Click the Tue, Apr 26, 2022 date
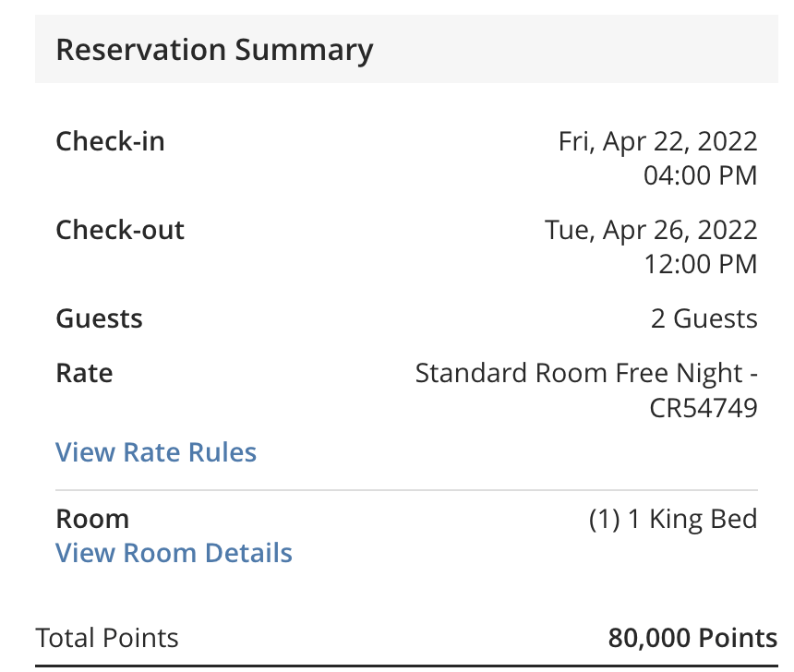 point(651,230)
